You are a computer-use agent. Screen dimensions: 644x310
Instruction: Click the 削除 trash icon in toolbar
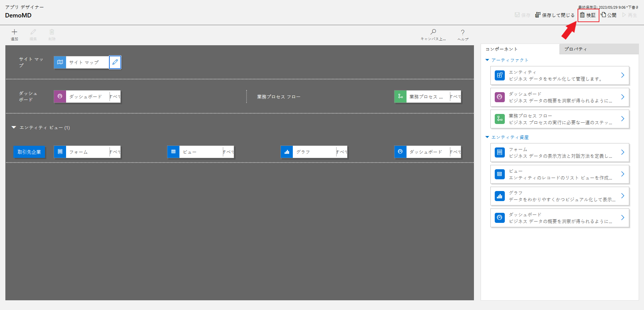point(52,32)
